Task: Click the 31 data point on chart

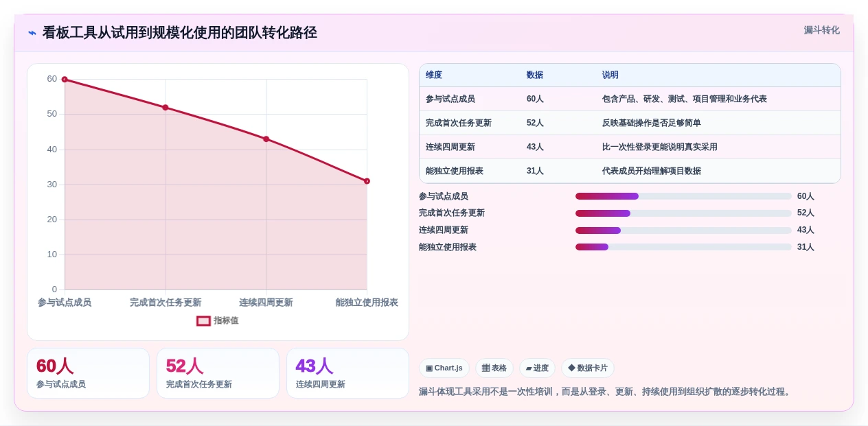Action: 367,181
